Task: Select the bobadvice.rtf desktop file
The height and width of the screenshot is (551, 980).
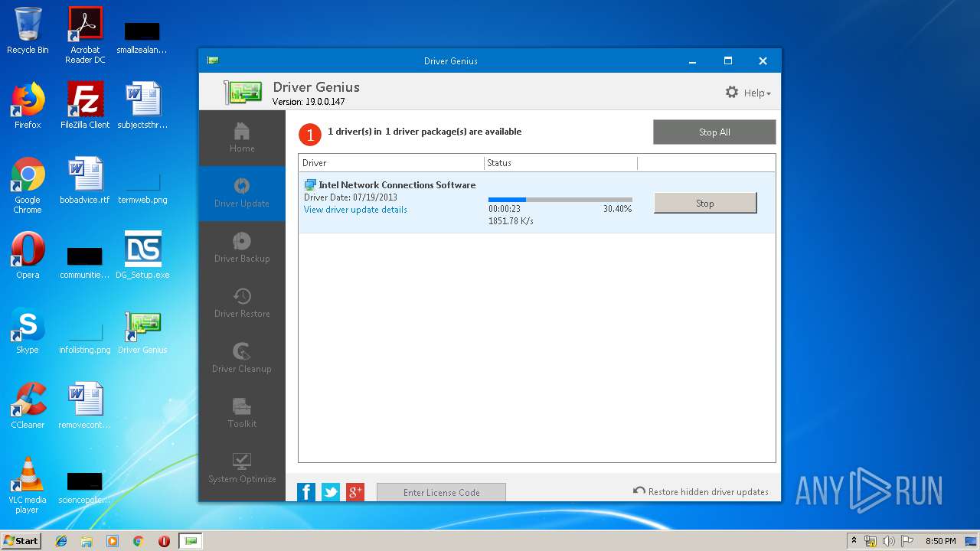Action: [85, 181]
